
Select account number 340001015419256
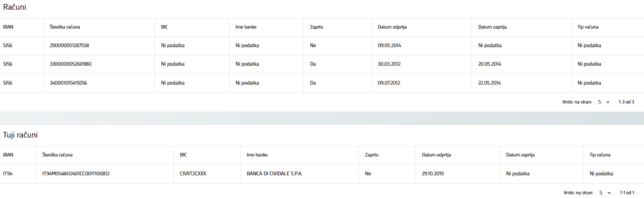click(x=69, y=83)
